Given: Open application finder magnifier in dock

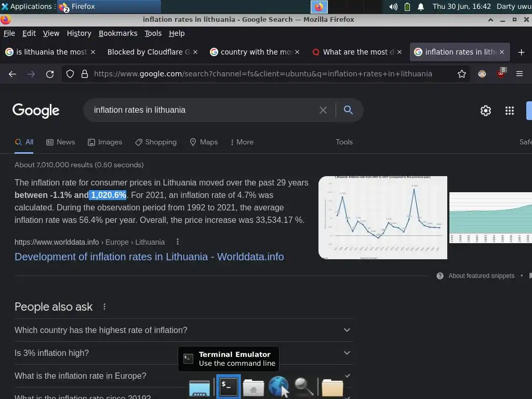Looking at the screenshot, I should (x=303, y=387).
